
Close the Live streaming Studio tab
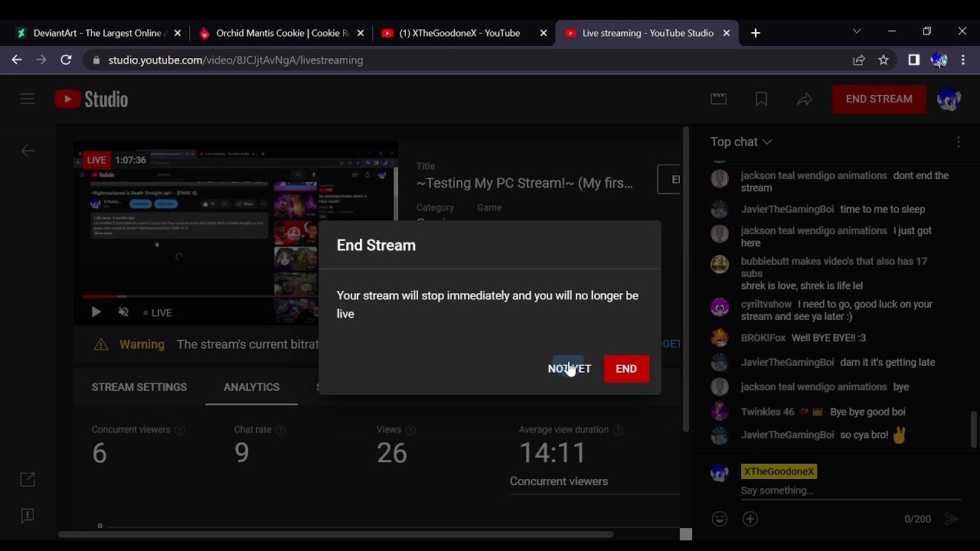(x=727, y=33)
